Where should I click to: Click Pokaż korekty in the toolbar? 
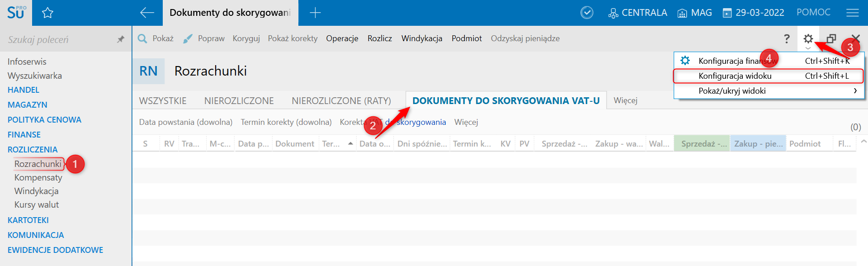click(292, 38)
